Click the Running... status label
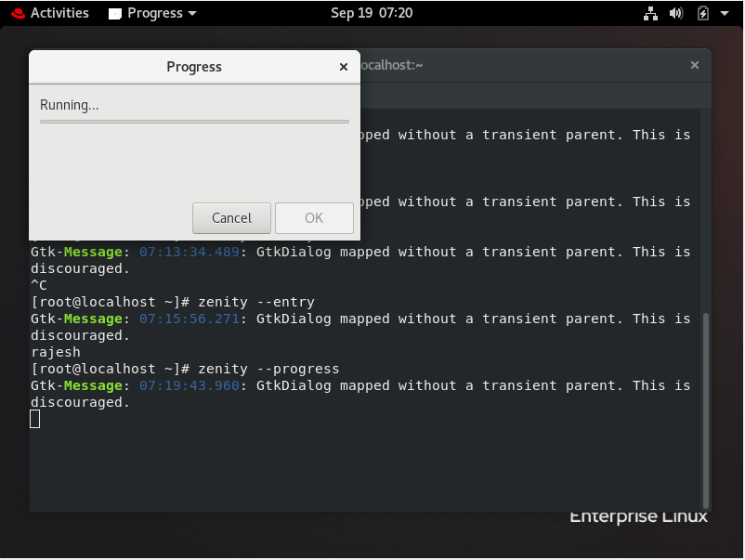Image resolution: width=745 pixels, height=560 pixels. [68, 105]
